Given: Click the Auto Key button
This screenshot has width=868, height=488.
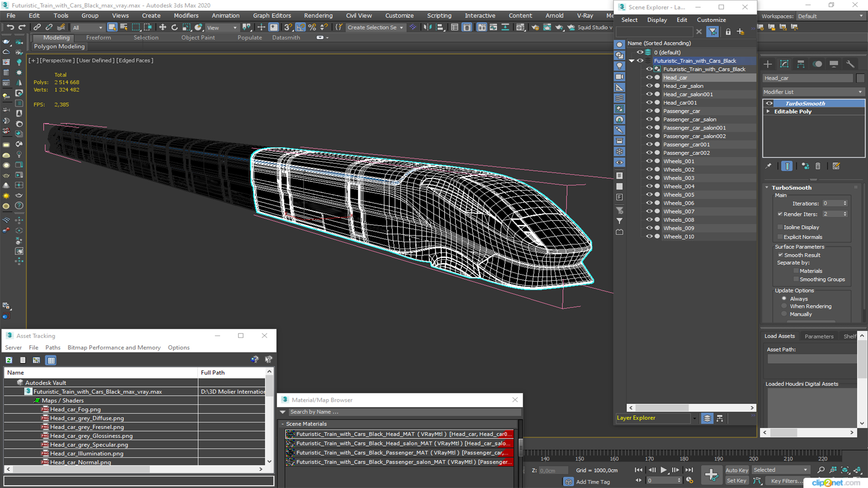Looking at the screenshot, I should pyautogui.click(x=737, y=470).
